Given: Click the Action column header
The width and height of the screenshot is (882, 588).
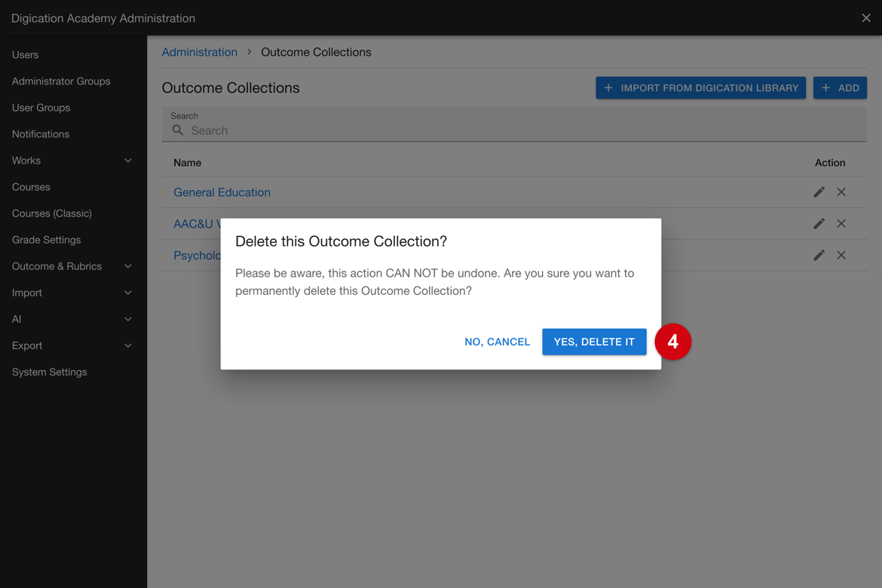Looking at the screenshot, I should coord(830,163).
